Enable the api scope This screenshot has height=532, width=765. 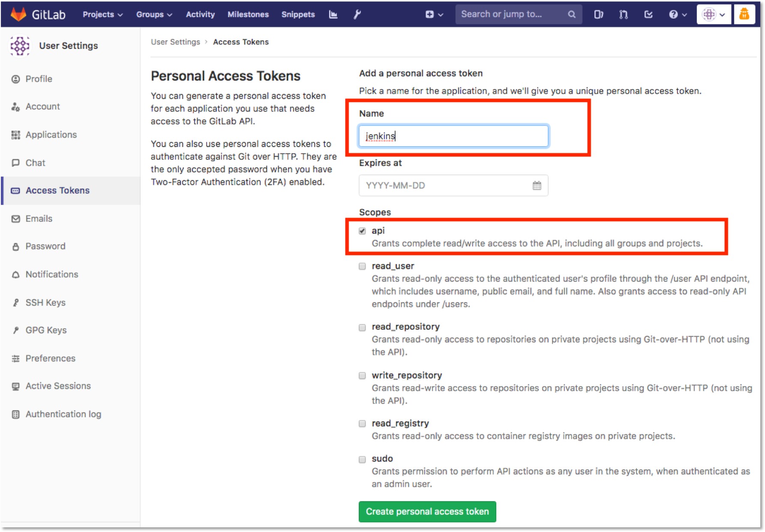(362, 231)
